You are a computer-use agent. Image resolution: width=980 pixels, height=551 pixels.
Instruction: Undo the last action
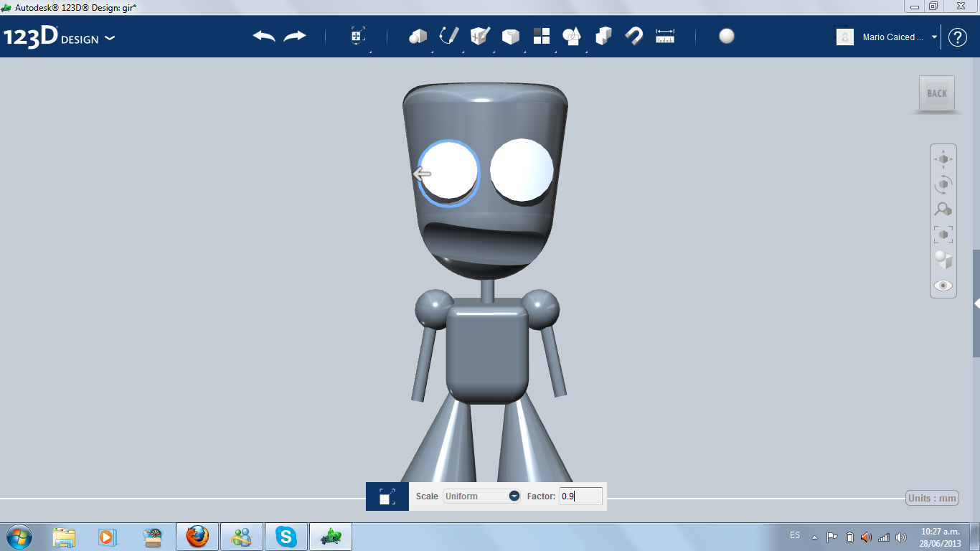tap(264, 36)
